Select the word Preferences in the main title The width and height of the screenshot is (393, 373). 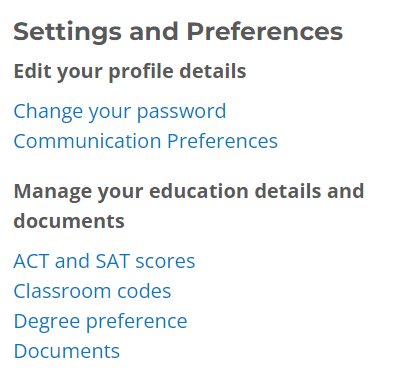click(x=265, y=32)
